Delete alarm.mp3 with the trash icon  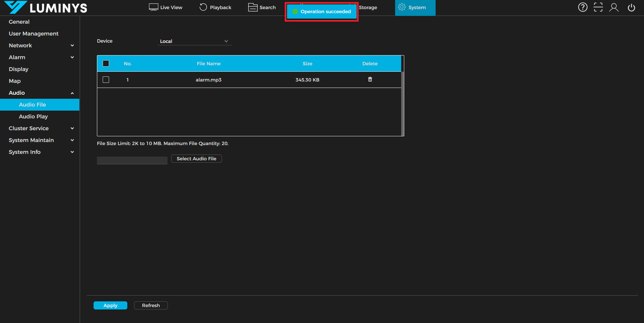(370, 79)
